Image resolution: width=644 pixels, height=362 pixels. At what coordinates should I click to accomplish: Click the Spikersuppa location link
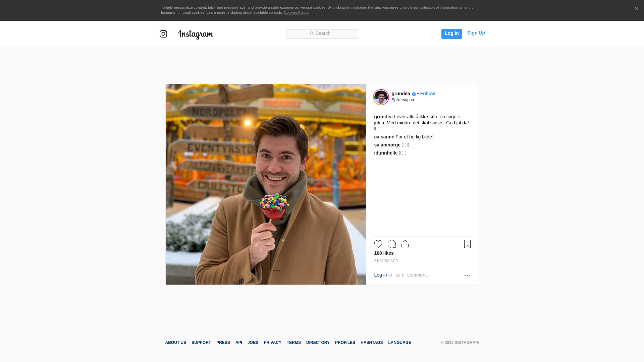coord(402,100)
